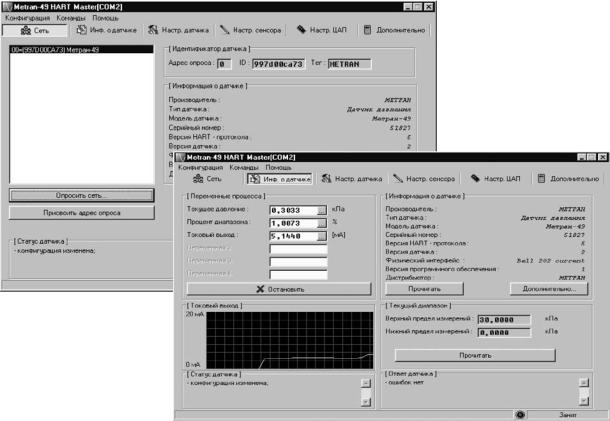Click the Процент диапазона value field

293,223
